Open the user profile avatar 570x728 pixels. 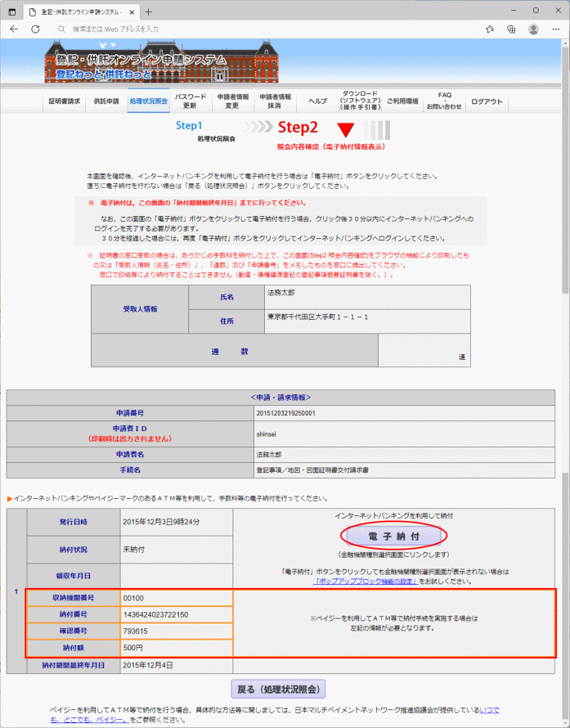click(533, 29)
